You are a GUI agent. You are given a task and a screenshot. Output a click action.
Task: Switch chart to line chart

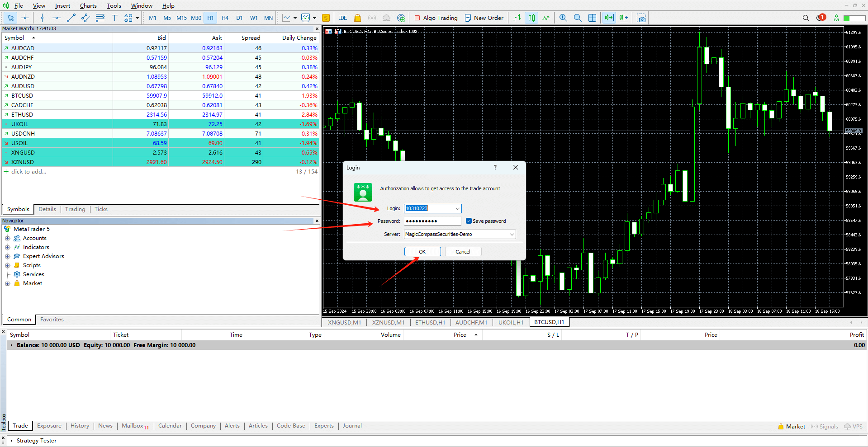tap(546, 18)
